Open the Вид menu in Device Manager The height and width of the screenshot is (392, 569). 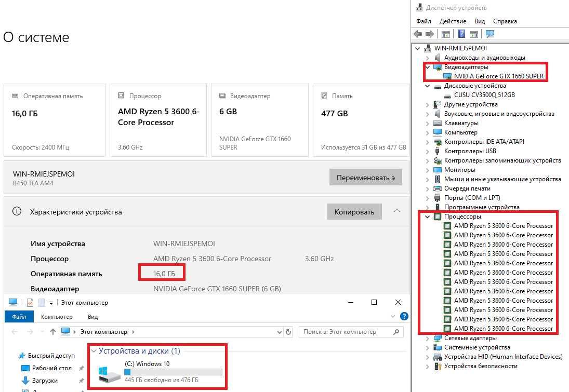(x=480, y=21)
